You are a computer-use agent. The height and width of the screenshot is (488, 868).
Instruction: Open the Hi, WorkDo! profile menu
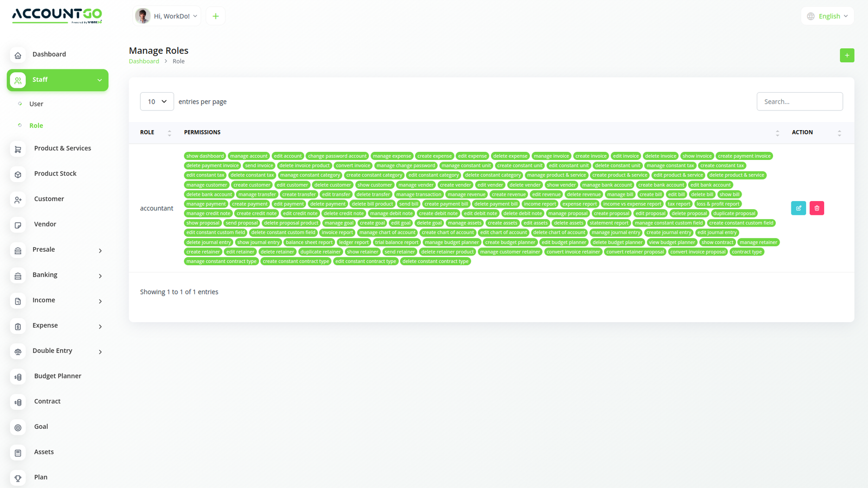pos(167,16)
